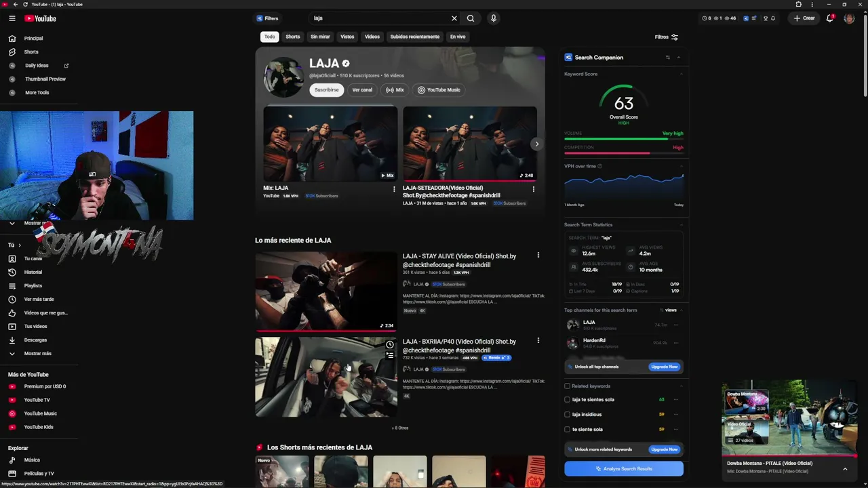868x488 pixels.
Task: Start voice search with the microphone
Action: pos(494,18)
